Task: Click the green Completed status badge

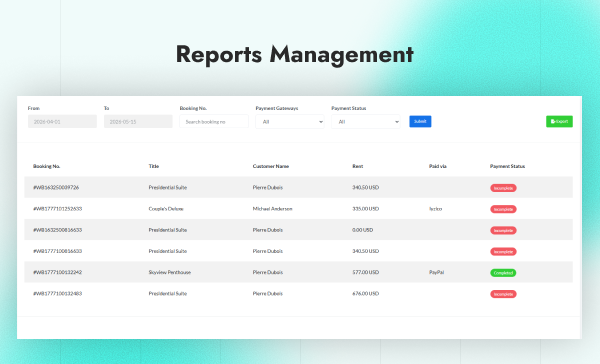Action: tap(503, 273)
